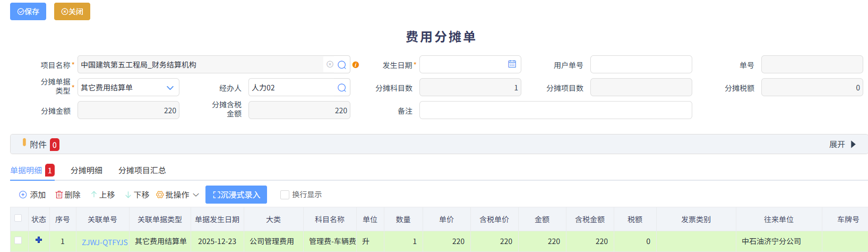Click the 保存 button
Screen dimensions: 868x252
tap(28, 12)
